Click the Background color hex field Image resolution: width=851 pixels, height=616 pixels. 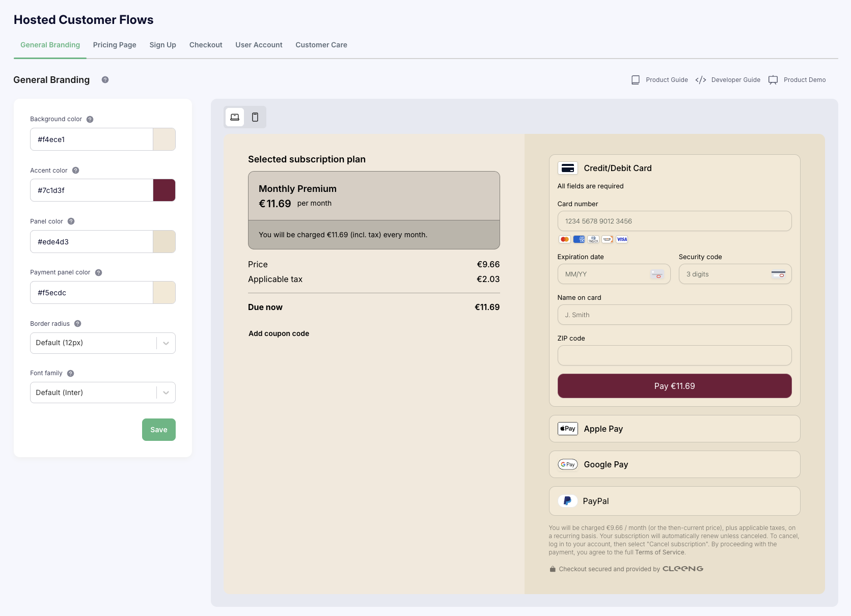click(92, 139)
